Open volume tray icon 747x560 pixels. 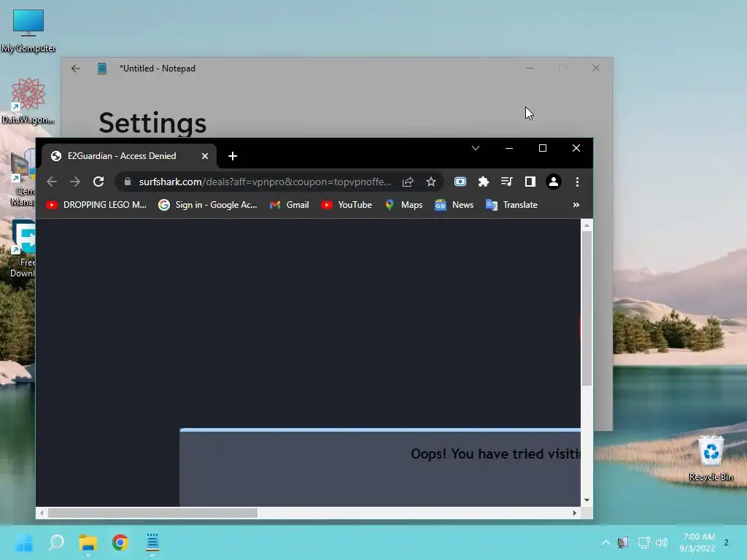pos(661,542)
